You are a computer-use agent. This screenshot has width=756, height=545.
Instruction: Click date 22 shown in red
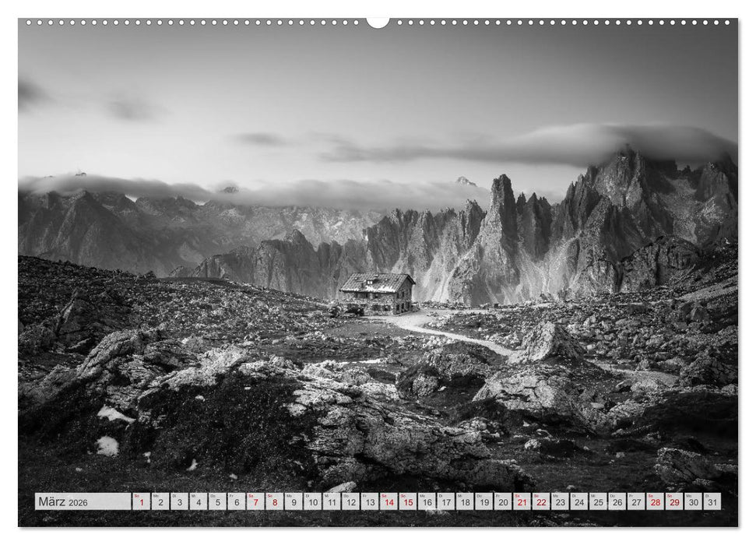540,505
